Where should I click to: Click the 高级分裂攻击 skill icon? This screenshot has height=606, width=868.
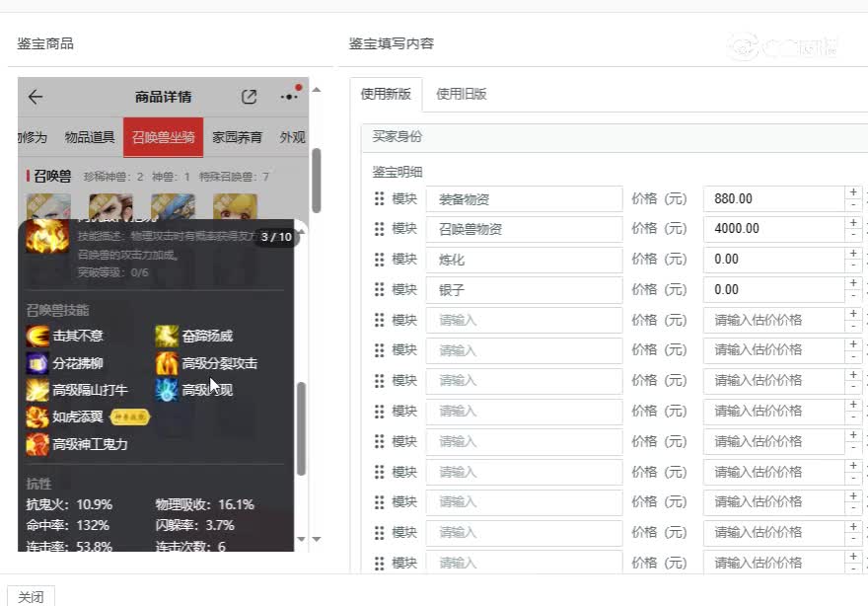click(x=167, y=363)
